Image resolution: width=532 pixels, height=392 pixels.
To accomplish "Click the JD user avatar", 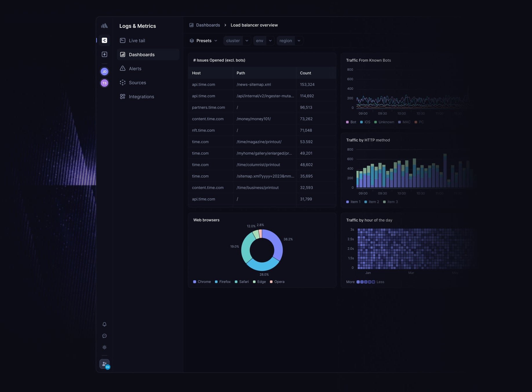I will pyautogui.click(x=104, y=72).
